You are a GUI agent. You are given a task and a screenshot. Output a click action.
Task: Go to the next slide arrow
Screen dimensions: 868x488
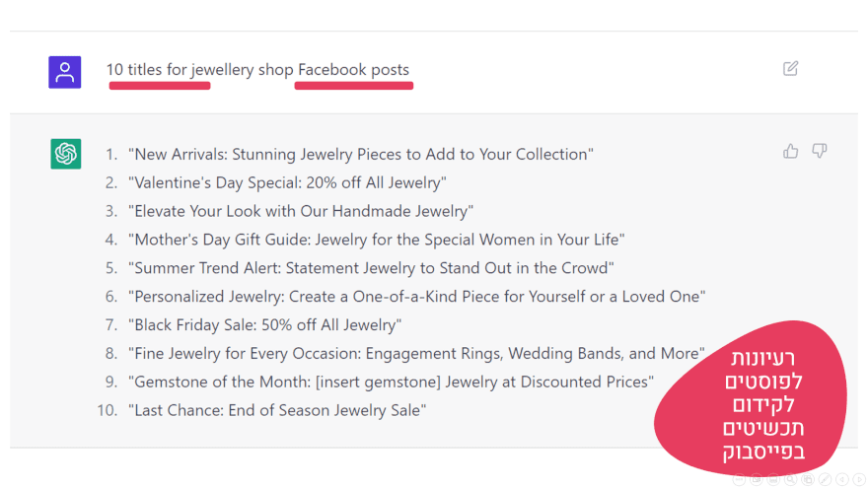860,480
